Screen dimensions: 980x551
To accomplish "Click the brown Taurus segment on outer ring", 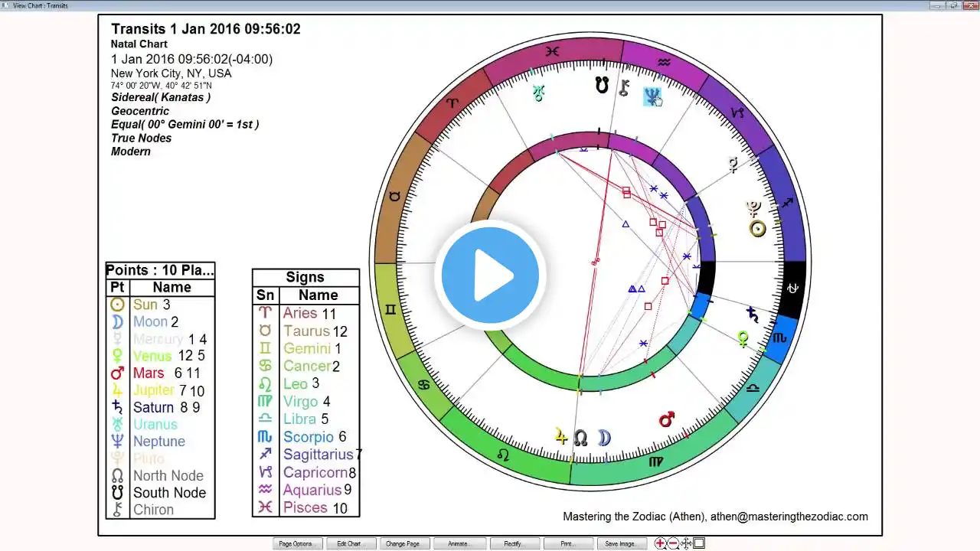I will 395,196.
